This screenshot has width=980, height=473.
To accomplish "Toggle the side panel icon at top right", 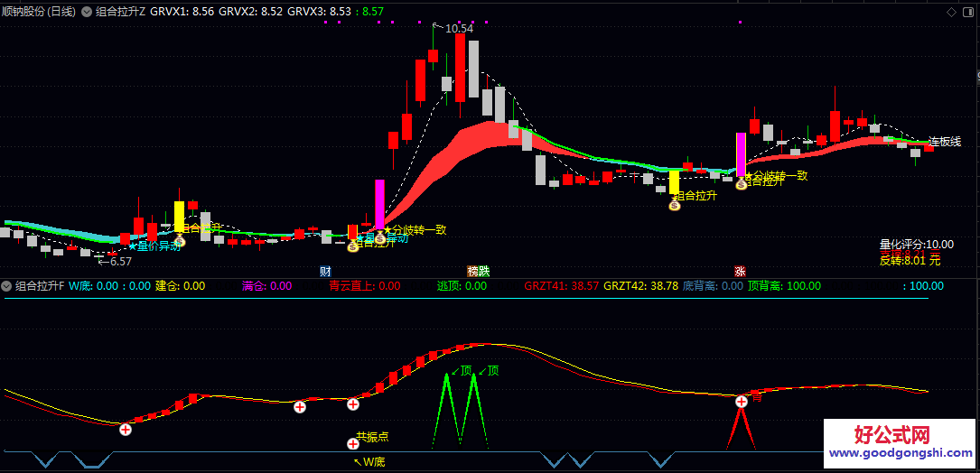I will point(968,12).
